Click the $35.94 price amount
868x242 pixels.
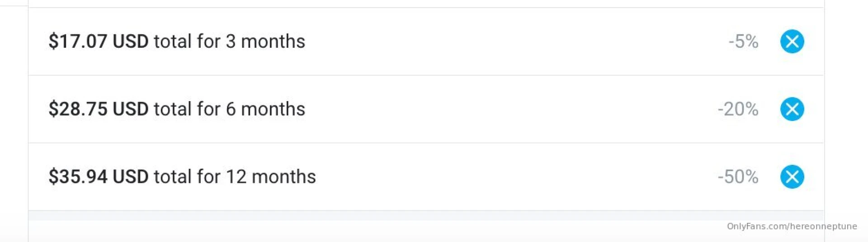[78, 177]
